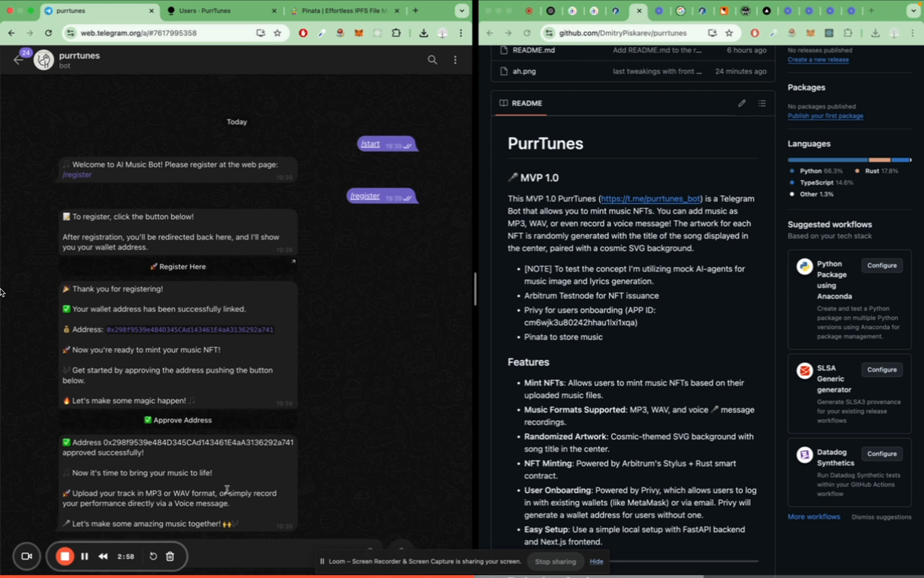
Task: Reload the Telegram page
Action: (x=48, y=33)
